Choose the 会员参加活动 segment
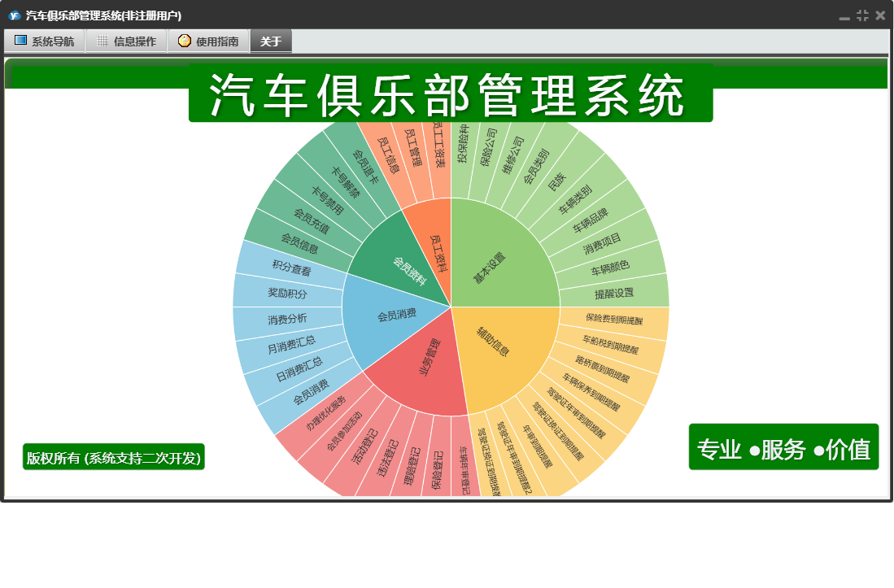894x588 pixels. coord(344,431)
